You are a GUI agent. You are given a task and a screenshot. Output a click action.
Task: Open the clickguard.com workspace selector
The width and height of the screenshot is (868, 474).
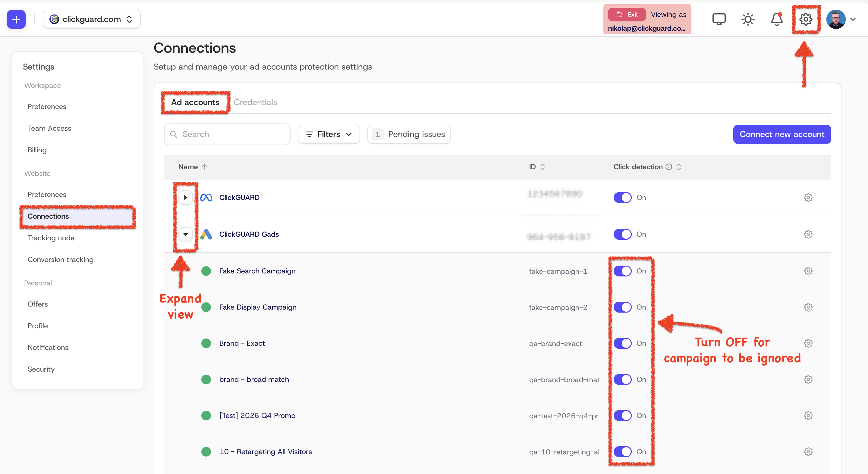92,19
